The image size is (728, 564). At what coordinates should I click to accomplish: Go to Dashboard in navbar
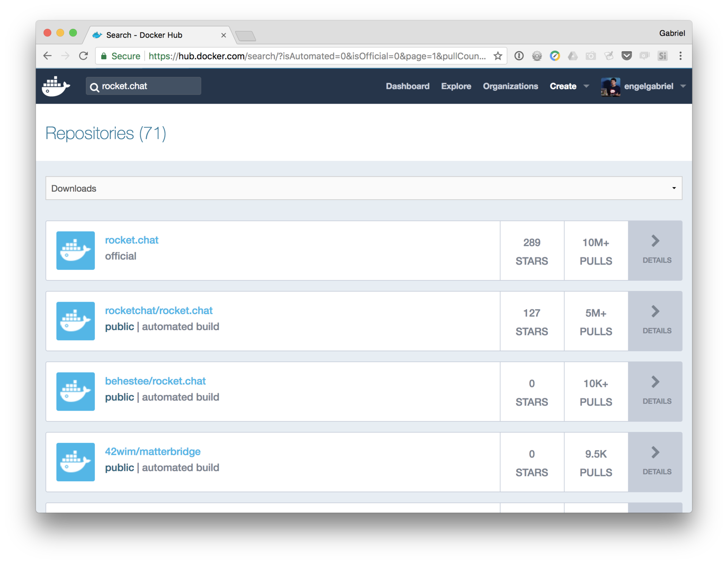pyautogui.click(x=408, y=86)
